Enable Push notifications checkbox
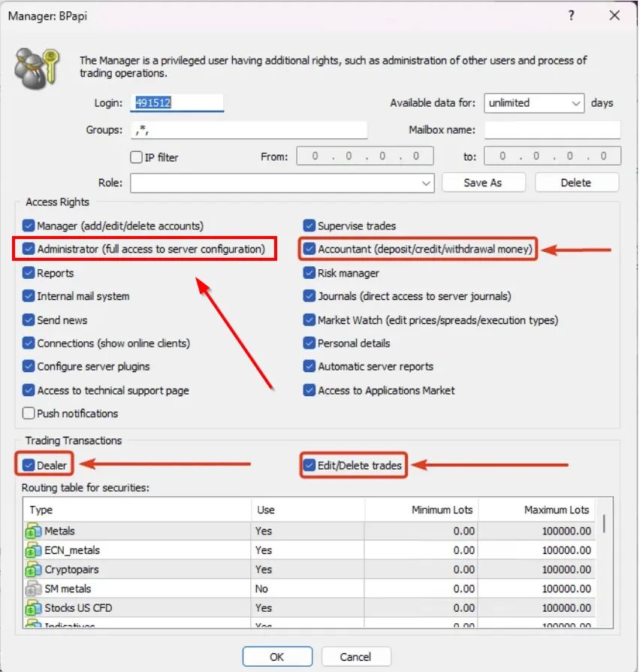The width and height of the screenshot is (640, 672). [29, 413]
